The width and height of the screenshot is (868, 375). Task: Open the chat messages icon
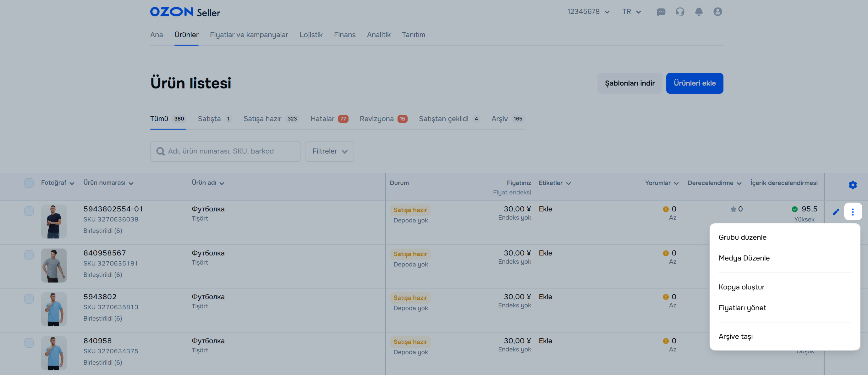click(x=661, y=12)
